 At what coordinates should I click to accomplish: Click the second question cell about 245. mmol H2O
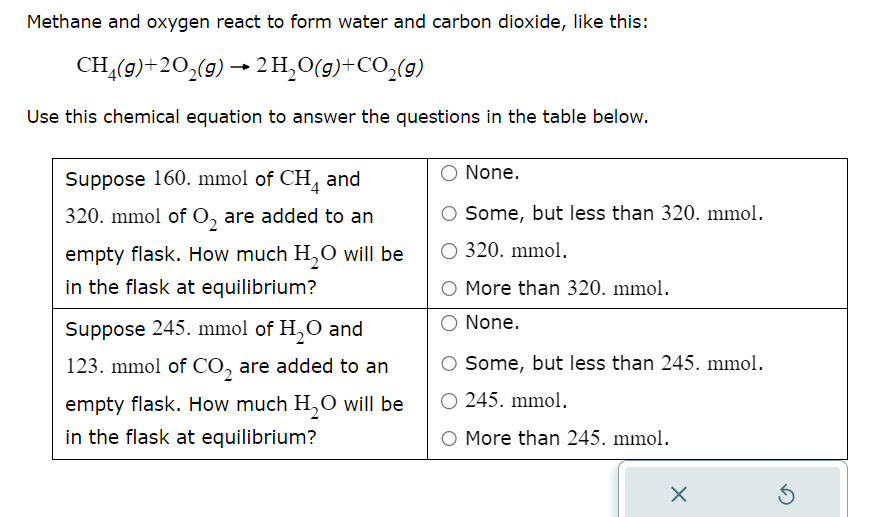point(240,384)
